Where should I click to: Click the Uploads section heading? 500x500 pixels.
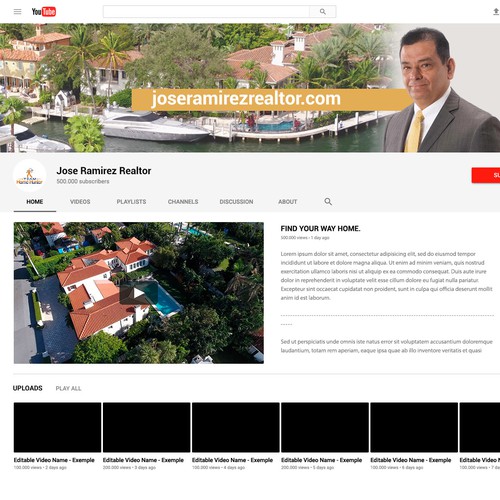point(28,388)
